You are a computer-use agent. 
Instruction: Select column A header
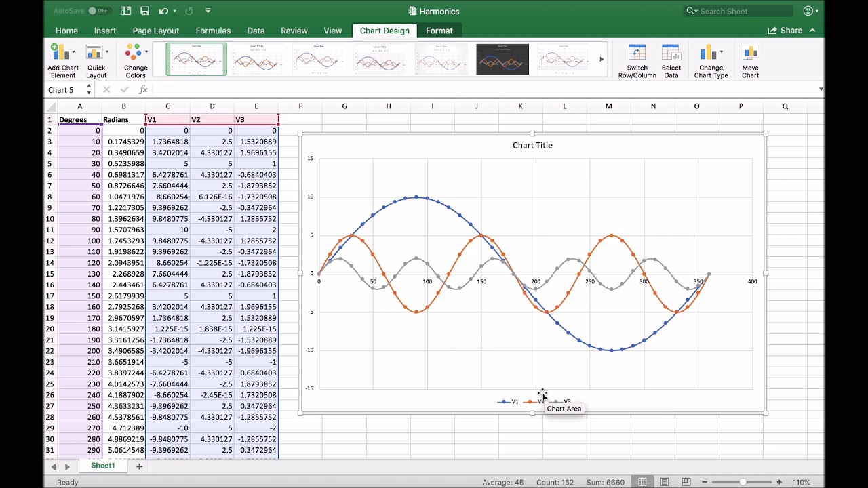[x=79, y=106]
